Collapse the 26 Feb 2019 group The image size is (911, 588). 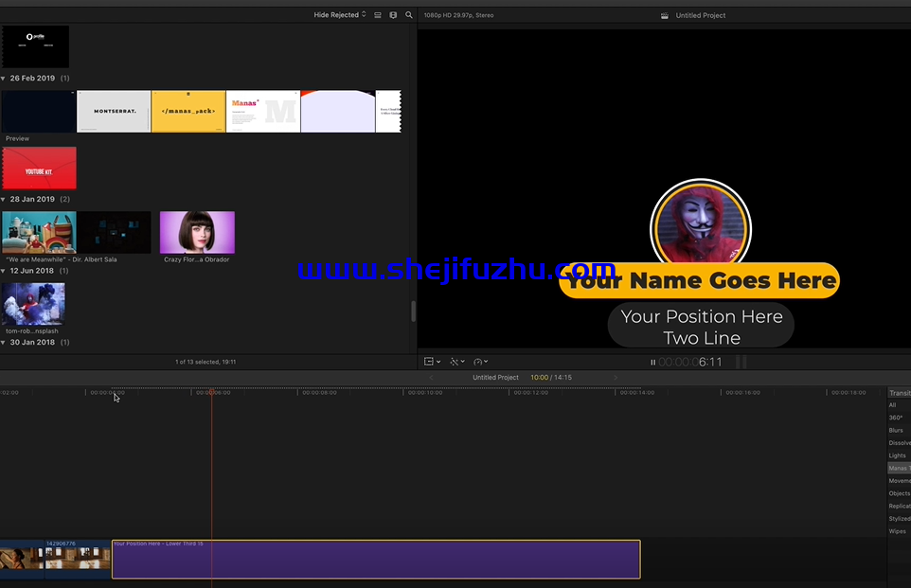click(x=4, y=79)
